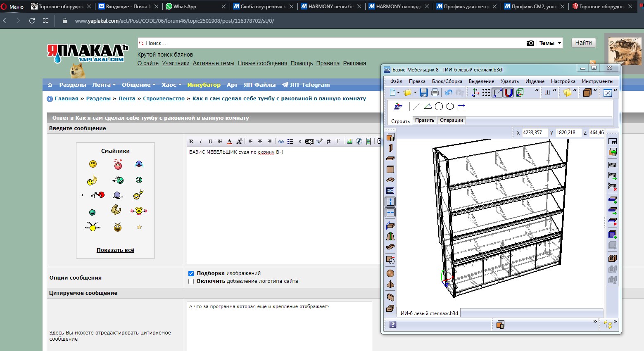
Task: Enable Включить добавление логотипа сайта
Action: [191, 281]
